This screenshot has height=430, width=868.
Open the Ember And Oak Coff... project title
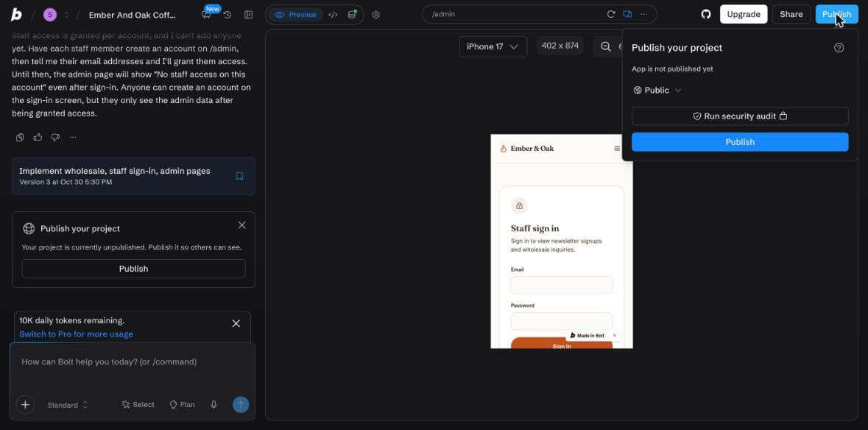(133, 15)
